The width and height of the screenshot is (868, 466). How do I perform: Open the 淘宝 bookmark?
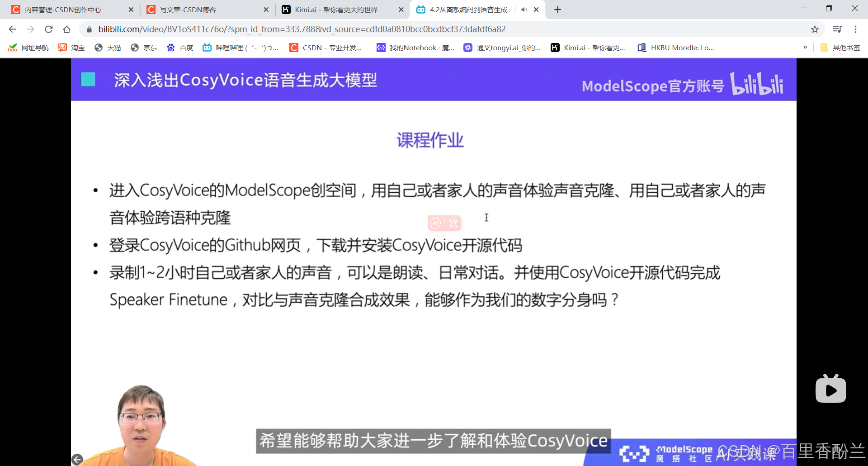point(71,48)
